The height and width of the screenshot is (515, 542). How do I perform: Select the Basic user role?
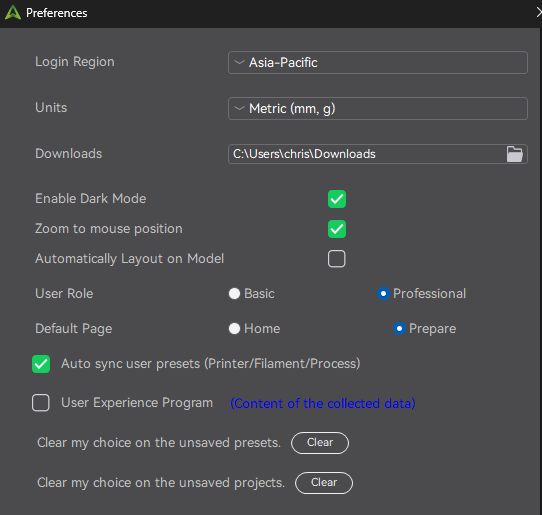[234, 294]
